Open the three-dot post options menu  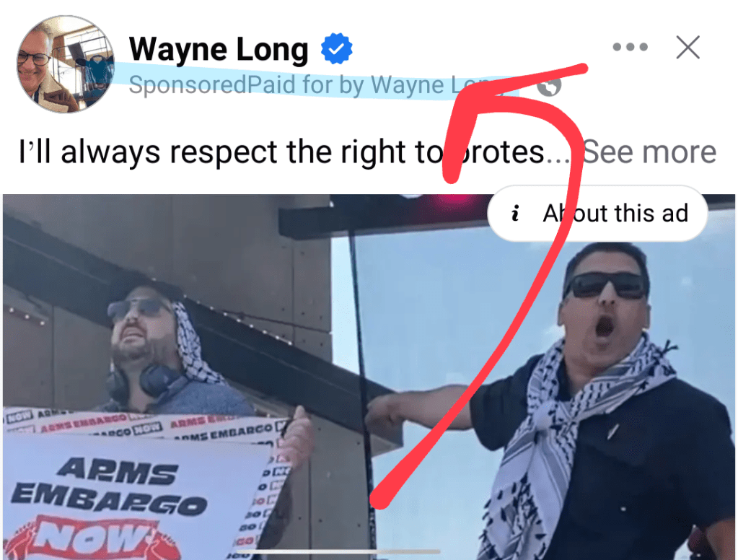(630, 47)
